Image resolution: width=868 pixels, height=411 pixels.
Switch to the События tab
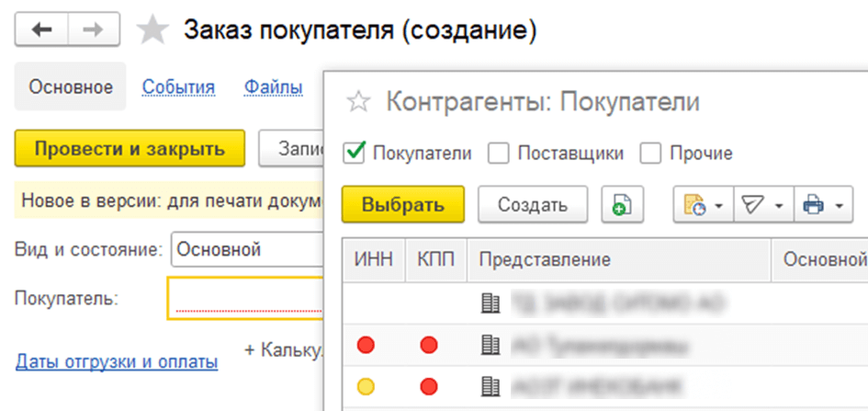coord(178,87)
